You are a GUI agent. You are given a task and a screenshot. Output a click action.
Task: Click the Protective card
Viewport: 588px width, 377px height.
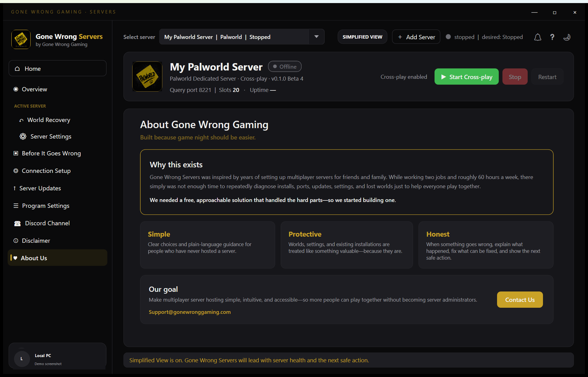[347, 245]
